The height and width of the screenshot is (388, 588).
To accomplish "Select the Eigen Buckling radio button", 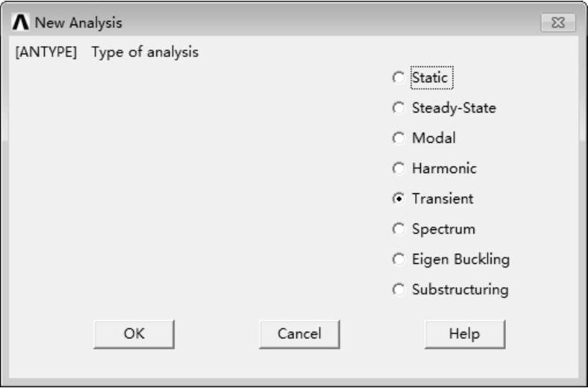I will click(x=398, y=260).
